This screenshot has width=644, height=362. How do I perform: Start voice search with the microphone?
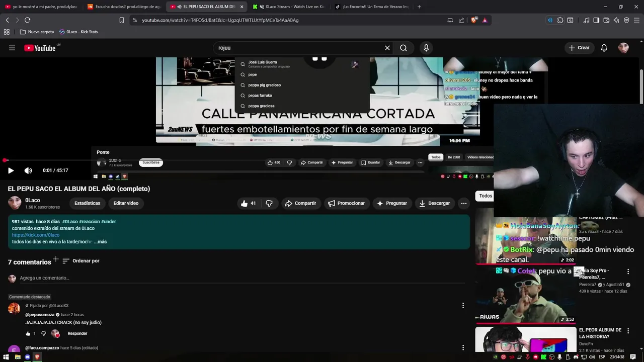426,48
